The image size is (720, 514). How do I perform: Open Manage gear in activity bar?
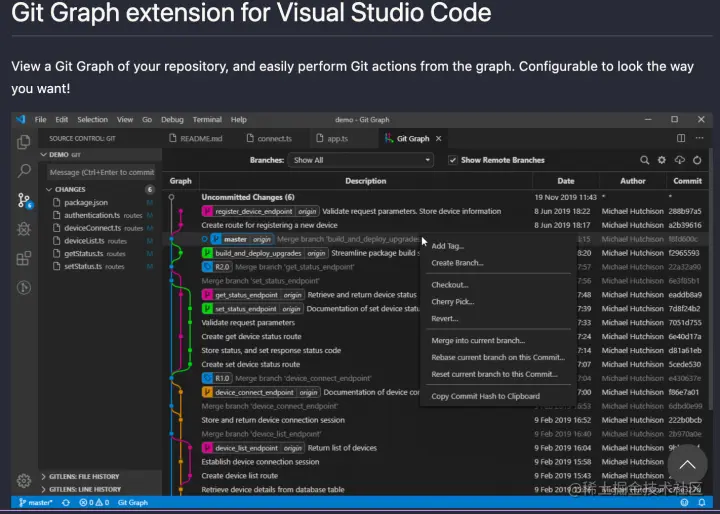[23, 480]
